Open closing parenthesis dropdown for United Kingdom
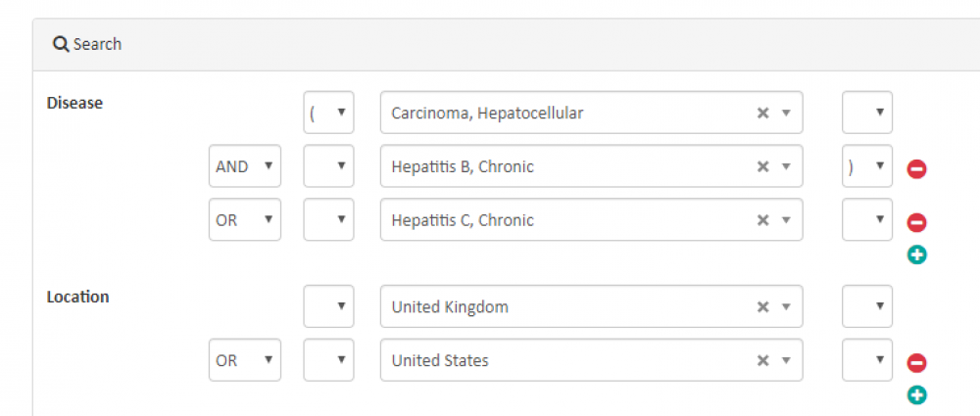The width and height of the screenshot is (980, 416). coord(867,306)
